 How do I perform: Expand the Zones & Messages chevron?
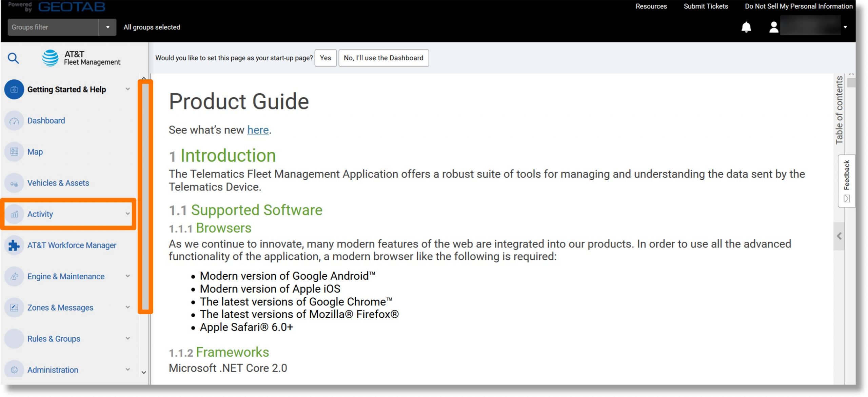pos(128,307)
